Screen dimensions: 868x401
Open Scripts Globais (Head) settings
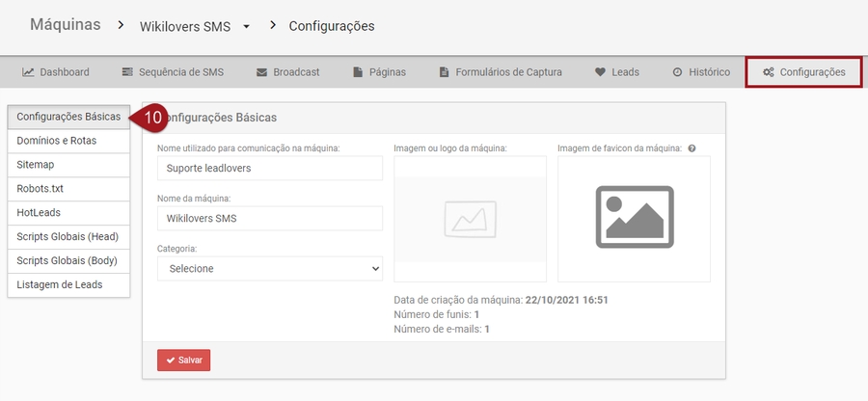(x=68, y=237)
